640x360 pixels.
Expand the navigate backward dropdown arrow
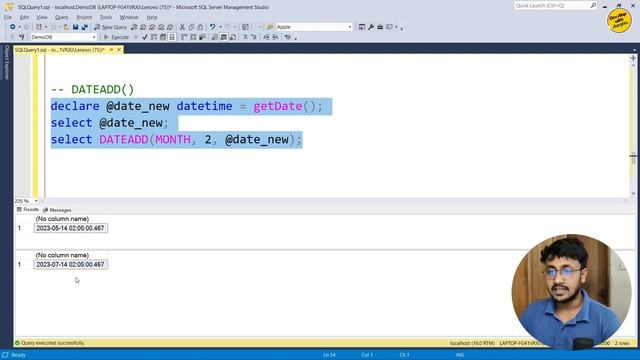click(x=19, y=27)
